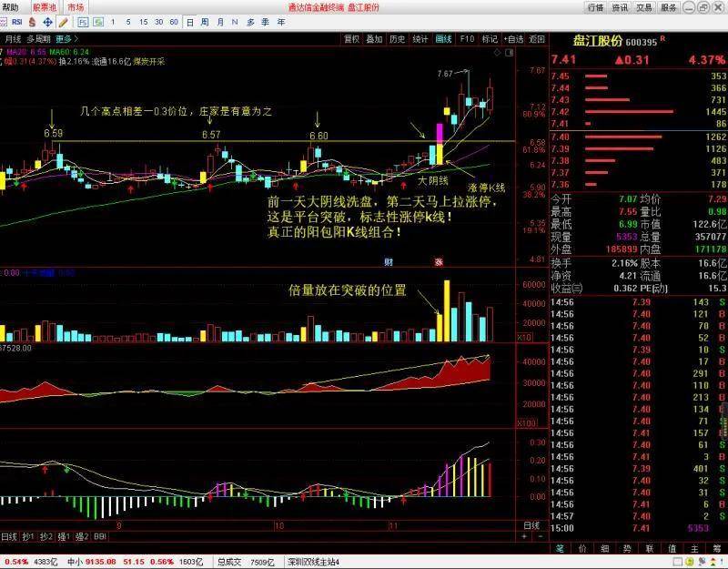
Task: Select the daily 日 period
Action: click(x=190, y=22)
